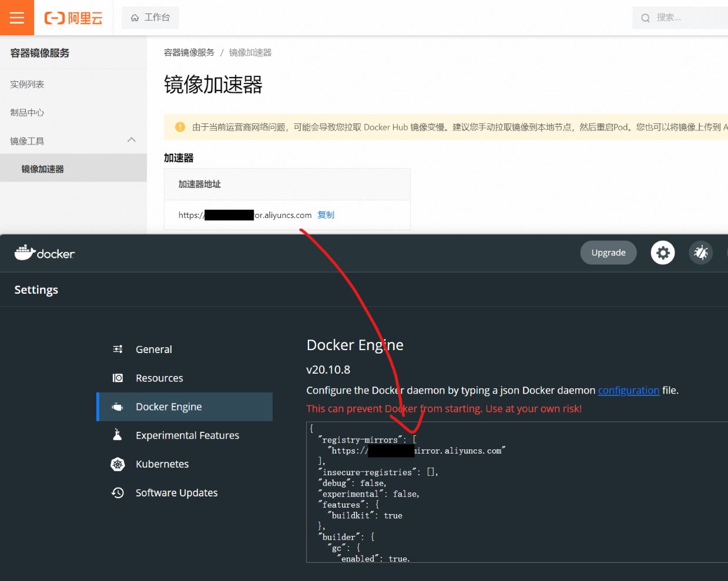Click the General sliders icon
The height and width of the screenshot is (581, 728).
click(118, 350)
